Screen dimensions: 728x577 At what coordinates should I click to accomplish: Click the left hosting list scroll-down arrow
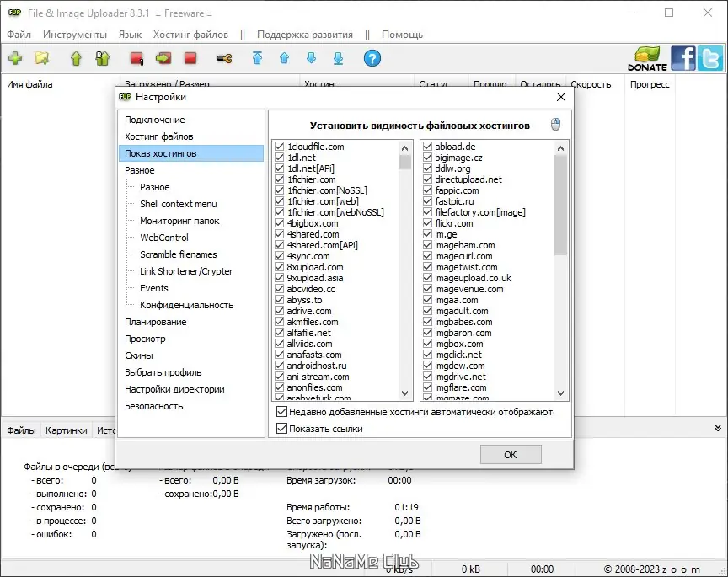point(404,393)
